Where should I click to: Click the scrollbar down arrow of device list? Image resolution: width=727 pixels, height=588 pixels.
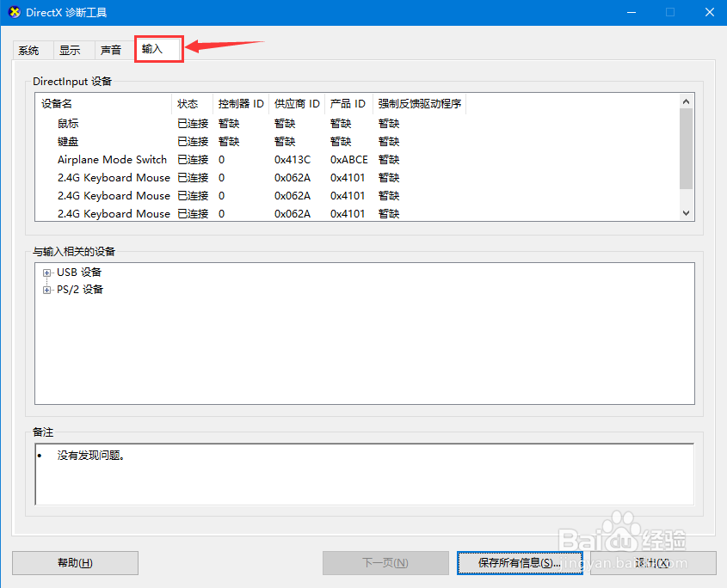[x=686, y=212]
